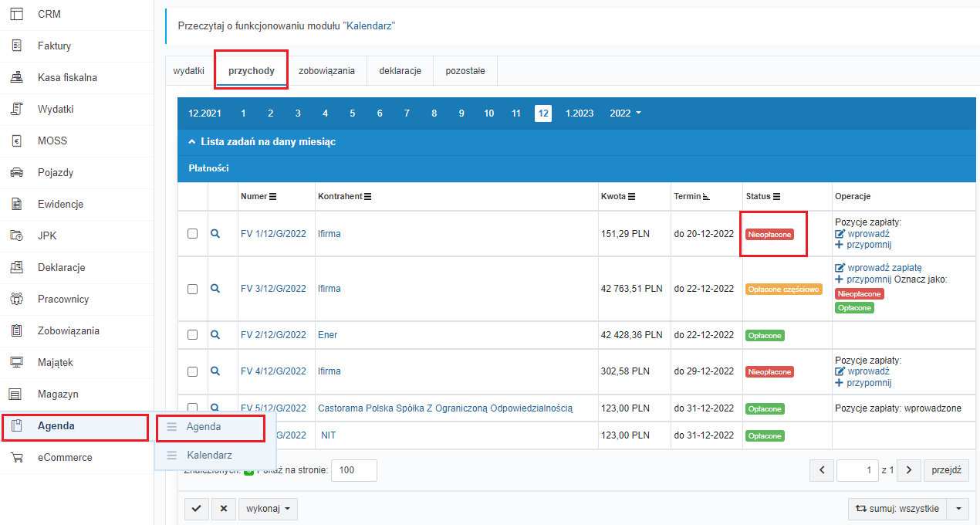980x525 pixels.
Task: Click the Wydatki sidebar icon
Action: [16, 109]
